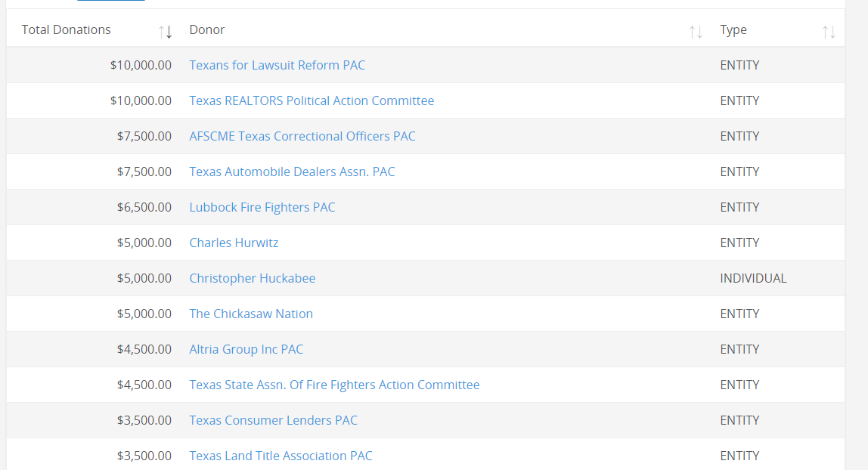Click ENTITY type in Texas State Assn. row
This screenshot has width=868, height=470.
point(739,385)
